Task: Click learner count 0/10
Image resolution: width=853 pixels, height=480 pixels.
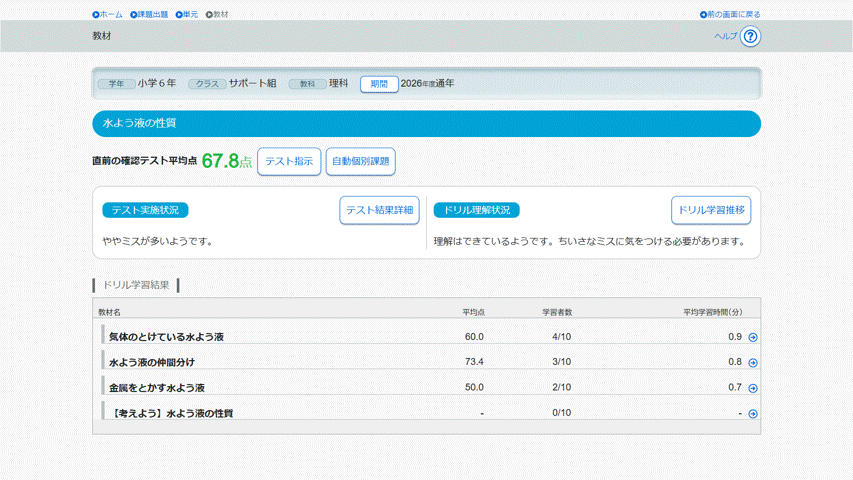Action: point(561,413)
